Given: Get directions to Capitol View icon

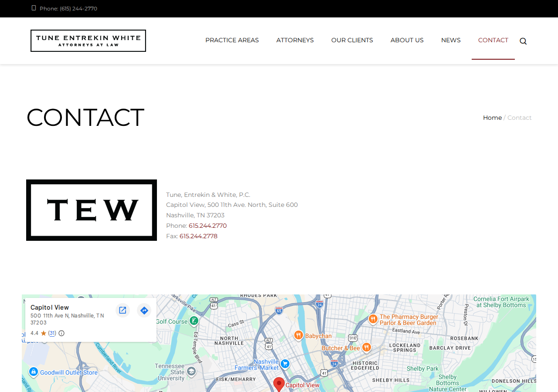Looking at the screenshot, I should [144, 310].
